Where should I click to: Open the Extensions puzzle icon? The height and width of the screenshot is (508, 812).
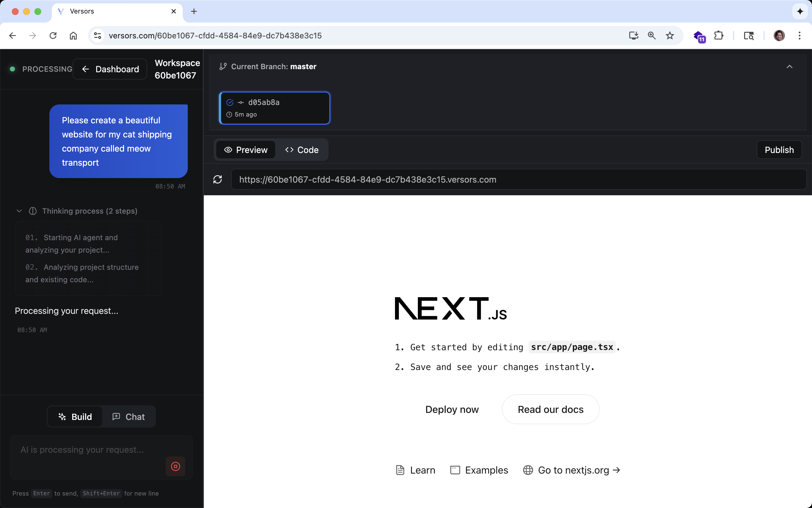[718, 36]
